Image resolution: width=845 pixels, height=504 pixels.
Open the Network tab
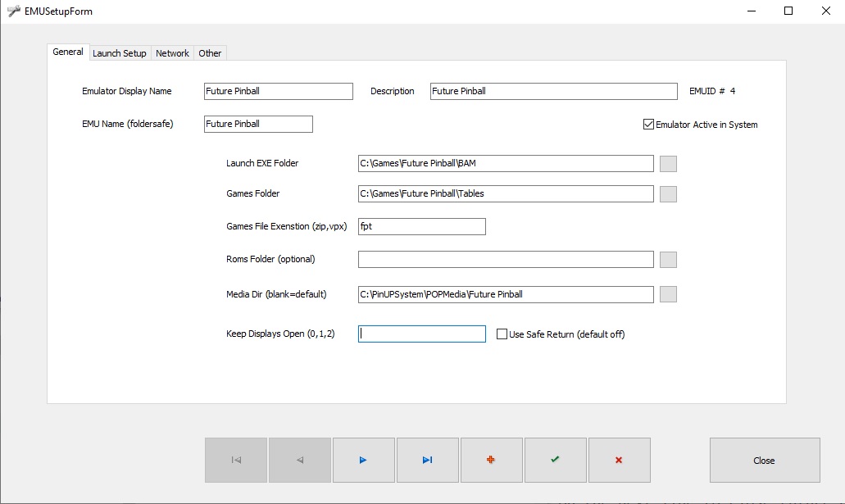tap(172, 53)
